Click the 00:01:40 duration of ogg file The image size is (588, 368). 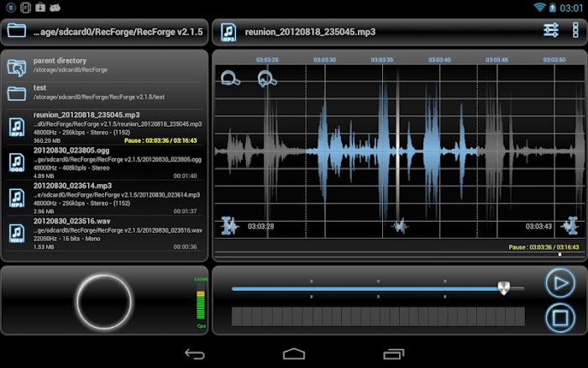click(x=186, y=176)
